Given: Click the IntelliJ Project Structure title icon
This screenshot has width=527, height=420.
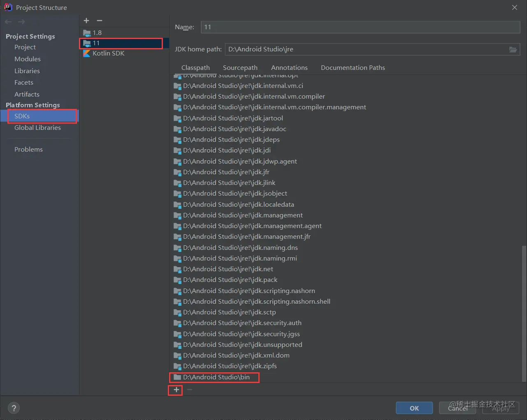Looking at the screenshot, I should [8, 7].
